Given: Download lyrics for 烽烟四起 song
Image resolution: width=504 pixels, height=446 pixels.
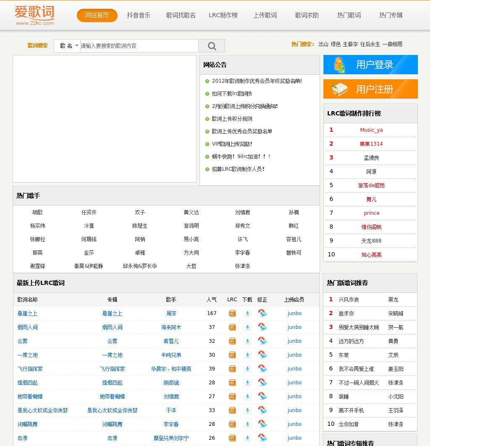Looking at the screenshot, I should (x=247, y=383).
